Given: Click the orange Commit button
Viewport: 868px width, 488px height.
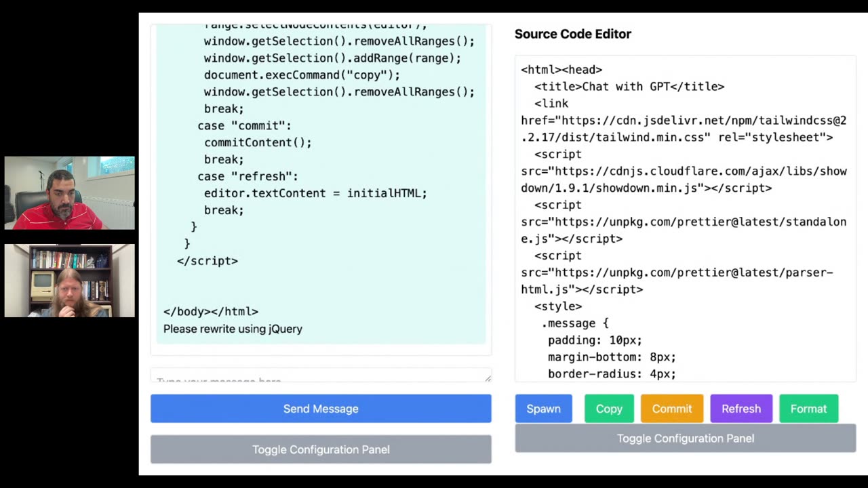Looking at the screenshot, I should point(672,409).
